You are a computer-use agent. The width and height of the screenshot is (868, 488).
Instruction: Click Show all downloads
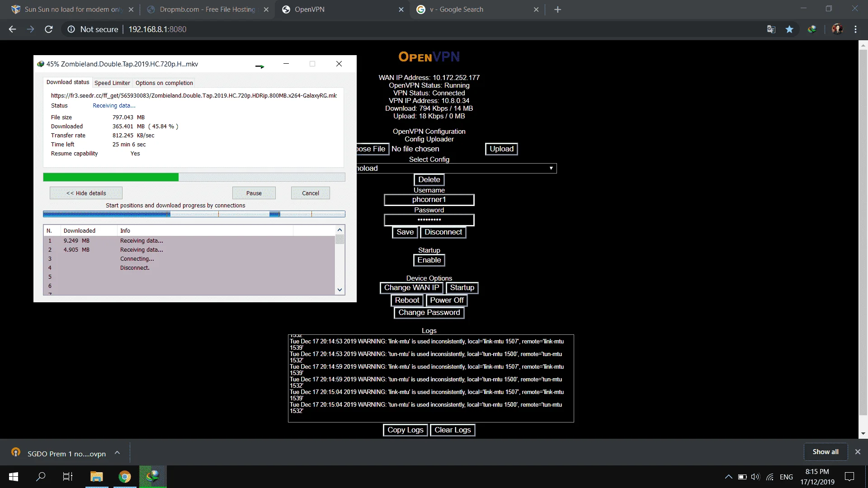826,452
